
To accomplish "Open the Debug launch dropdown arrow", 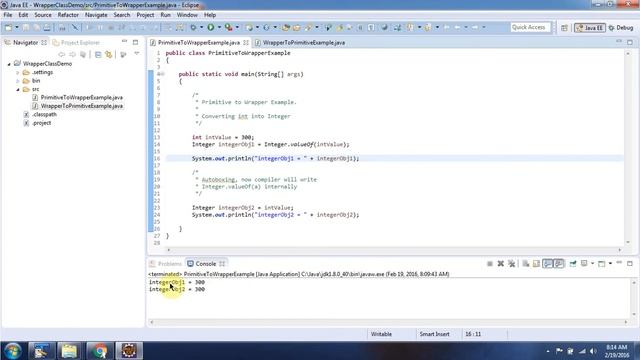I will coord(202,27).
